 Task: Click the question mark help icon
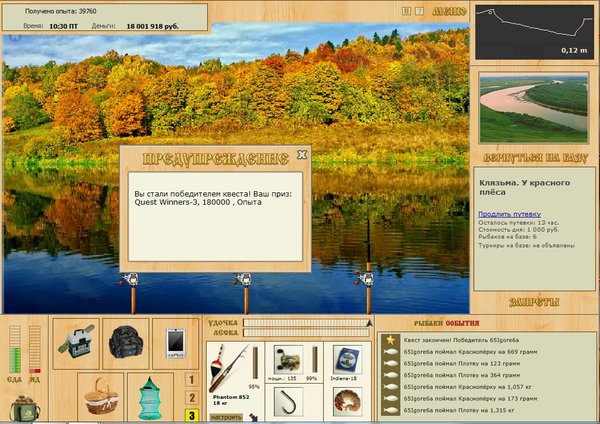[419, 11]
